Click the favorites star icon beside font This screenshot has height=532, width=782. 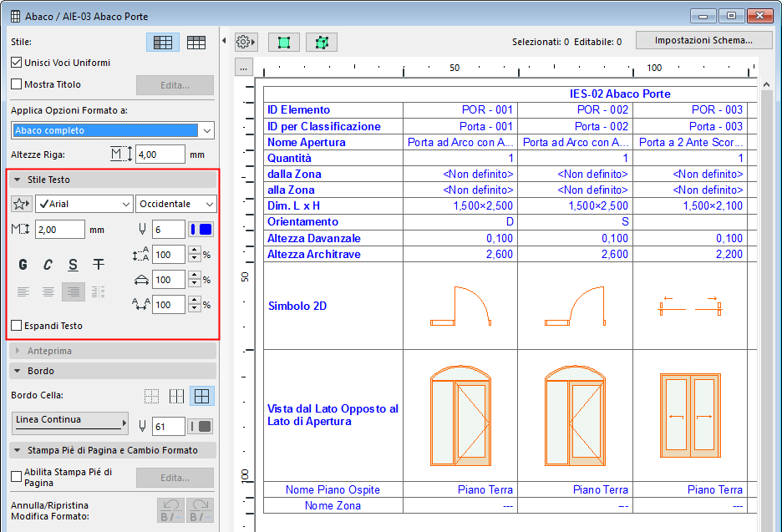tap(21, 204)
